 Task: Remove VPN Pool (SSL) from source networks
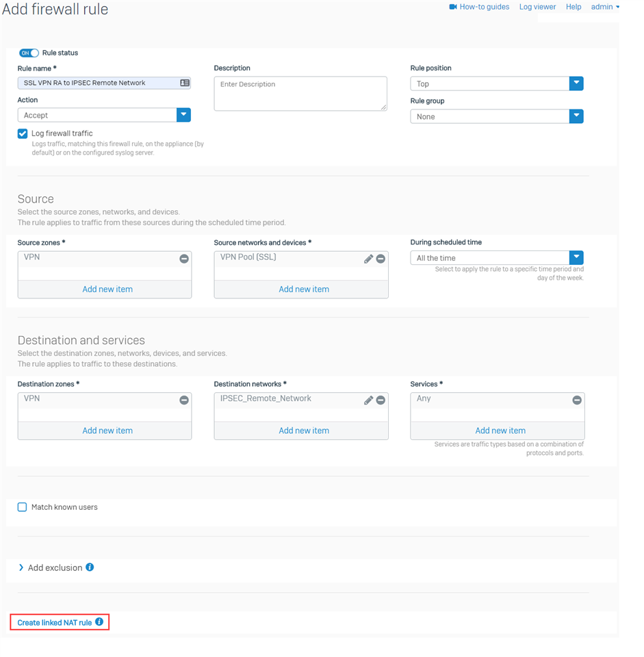[381, 259]
